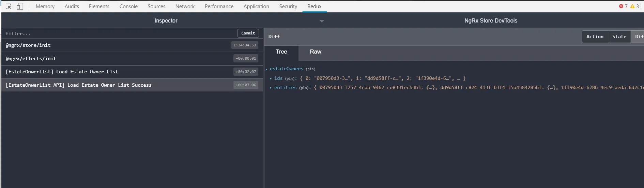
Task: Open the Sources tab
Action: [x=156, y=6]
